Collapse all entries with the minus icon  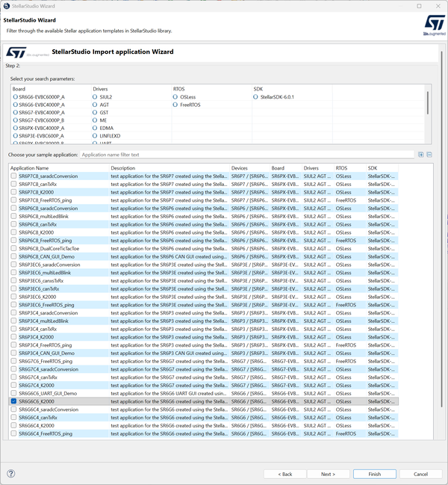coord(429,155)
